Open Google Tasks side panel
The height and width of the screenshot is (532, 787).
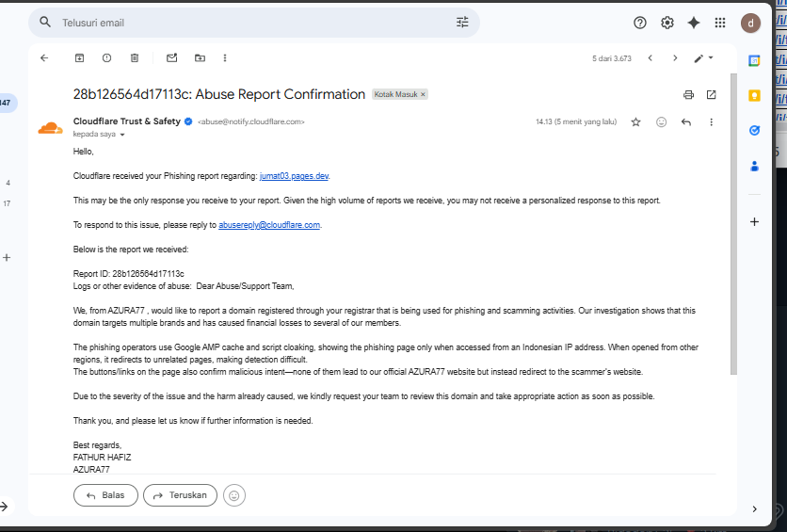(754, 131)
